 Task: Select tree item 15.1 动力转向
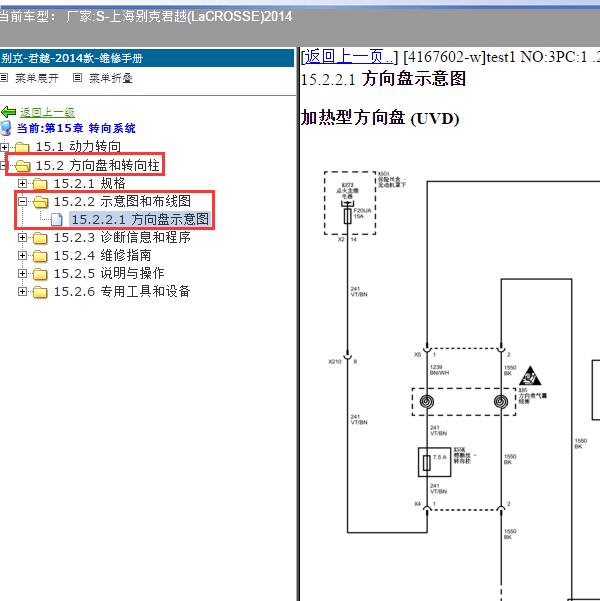pyautogui.click(x=78, y=146)
